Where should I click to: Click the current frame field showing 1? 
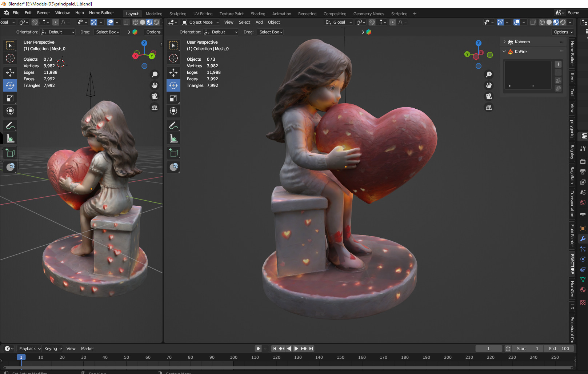tap(488, 349)
